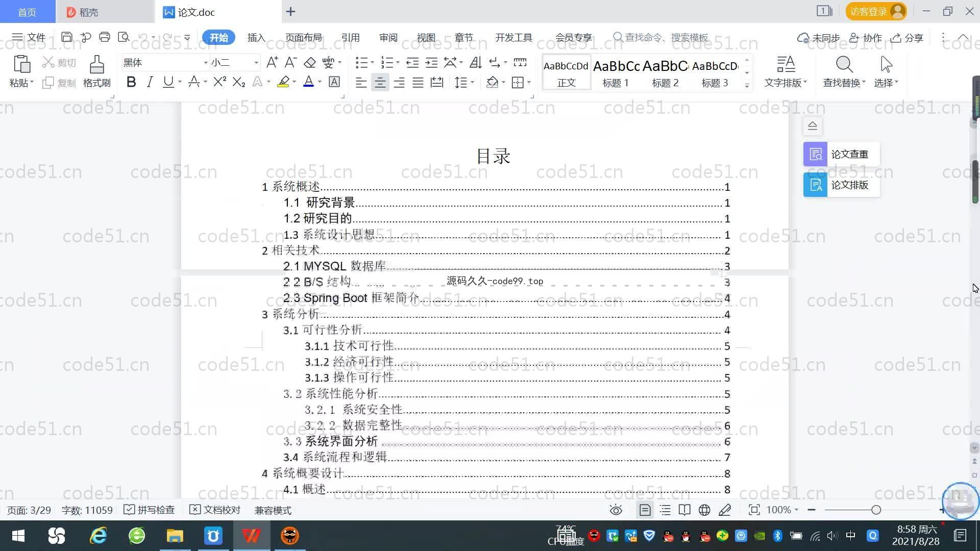Switch to page layout view

tap(645, 510)
